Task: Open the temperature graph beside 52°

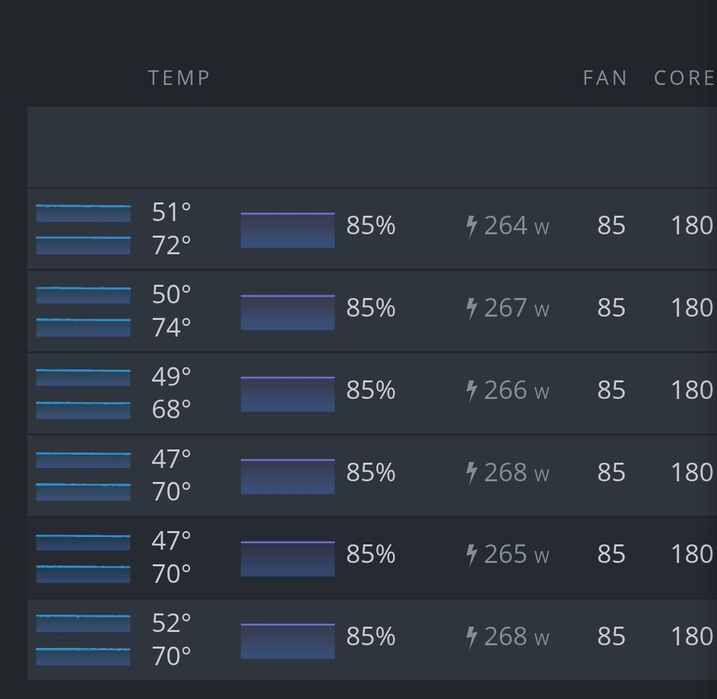Action: [x=83, y=623]
